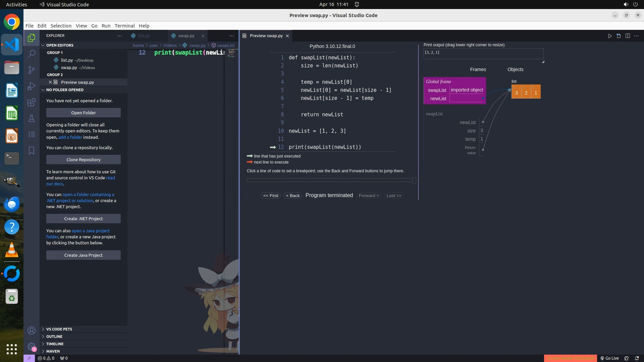Toggle Screen Reader Optimized status item
The width and height of the screenshot is (644, 362).
pyautogui.click(x=570, y=358)
